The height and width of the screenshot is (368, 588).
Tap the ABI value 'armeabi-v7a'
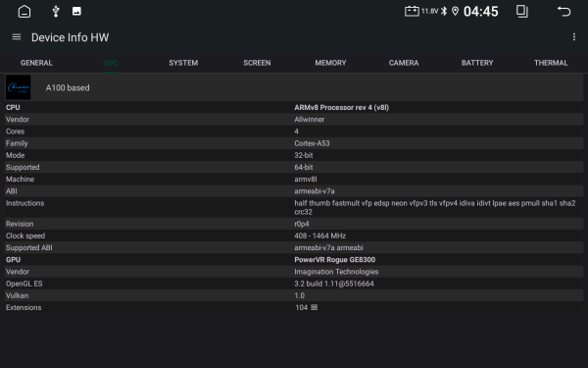coord(315,191)
